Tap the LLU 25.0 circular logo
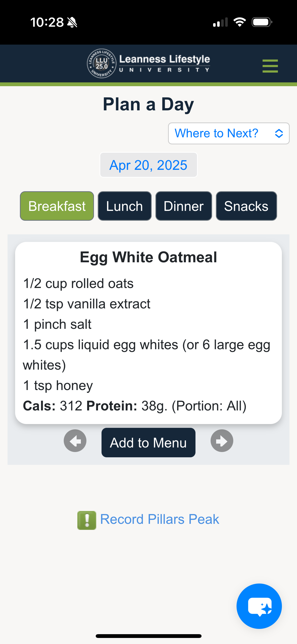Viewport: 297px width, 644px height. tap(102, 63)
